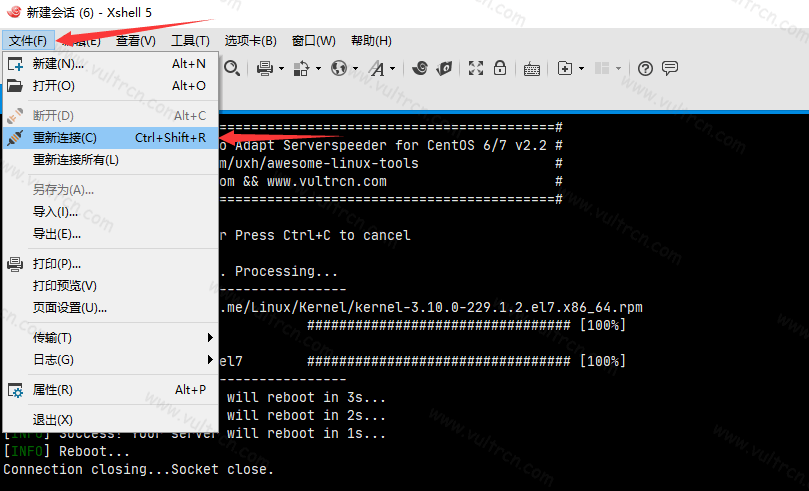The height and width of the screenshot is (491, 809).
Task: Open help via the question mark icon
Action: [645, 68]
